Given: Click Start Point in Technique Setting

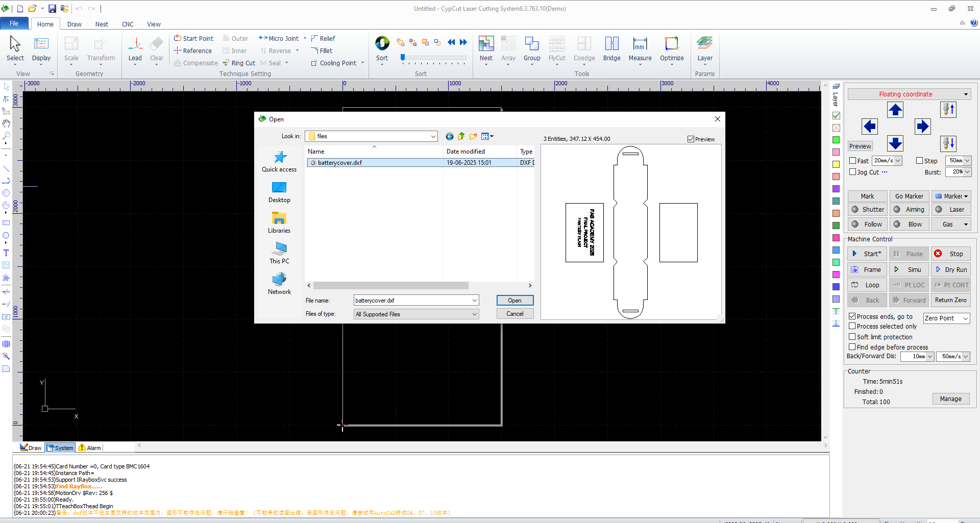Looking at the screenshot, I should (x=194, y=38).
